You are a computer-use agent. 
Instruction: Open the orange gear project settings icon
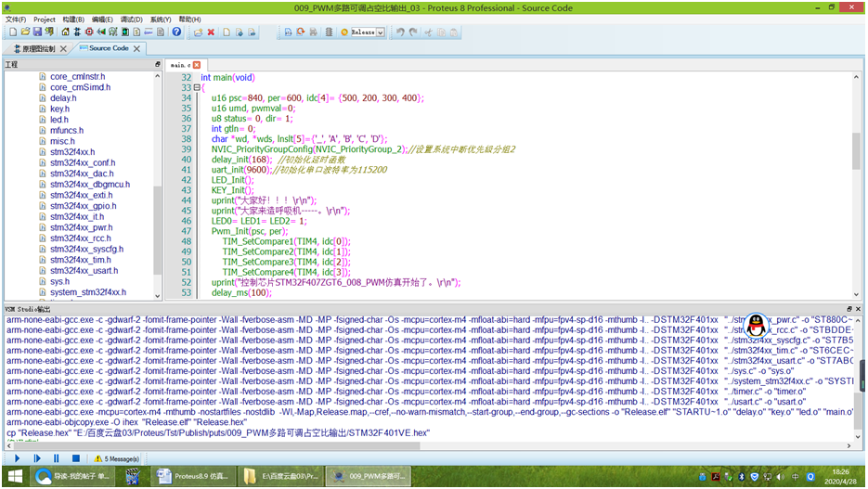(344, 32)
